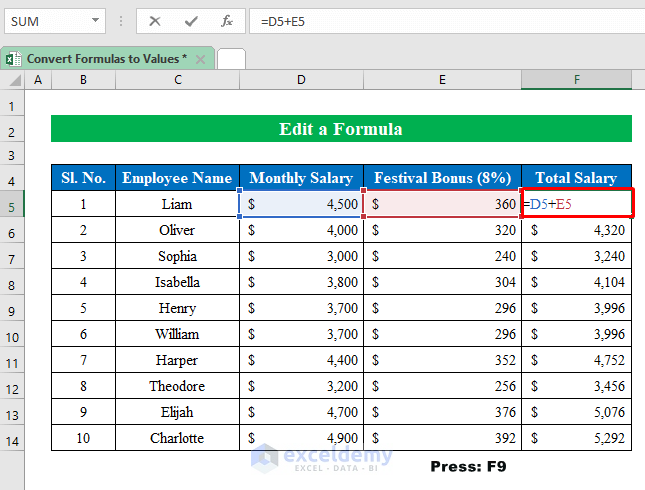Screen dimensions: 645x490
Task: Select row 5 header
Action: pyautogui.click(x=12, y=204)
